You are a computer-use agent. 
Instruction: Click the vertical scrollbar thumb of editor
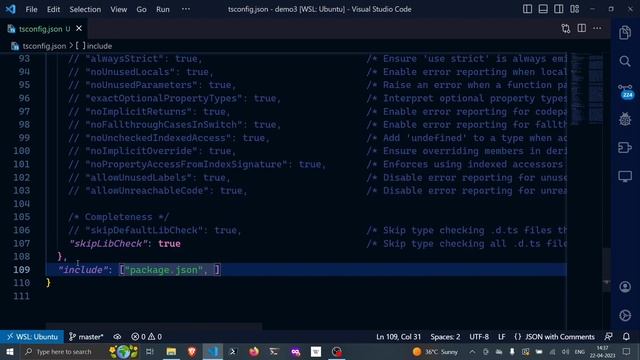607,269
